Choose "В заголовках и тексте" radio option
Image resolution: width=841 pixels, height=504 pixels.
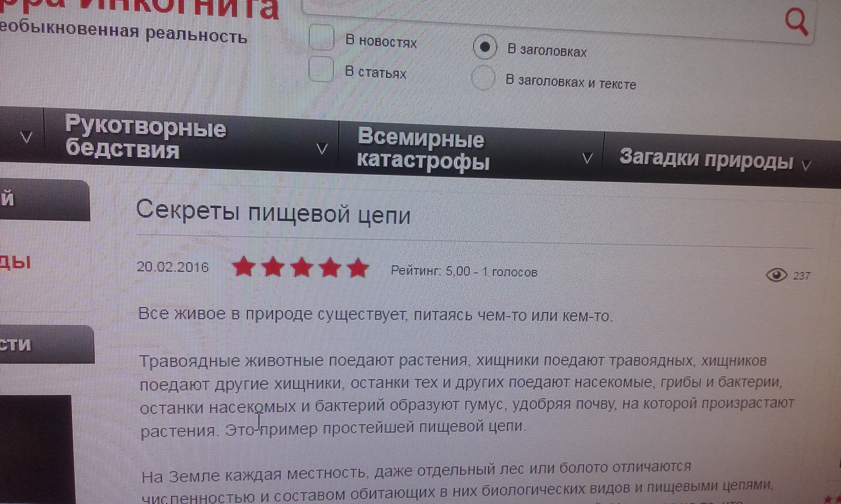tap(483, 78)
